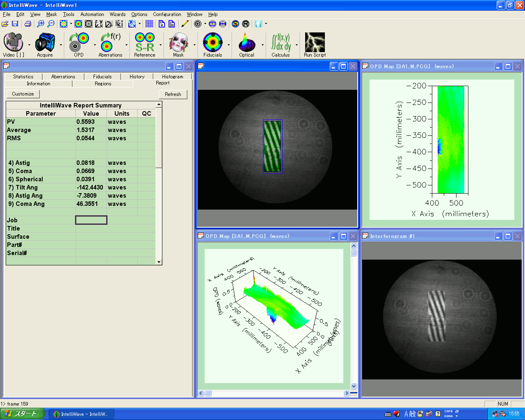Switch to the Histogram tab
Screen dimensions: 525x420
pos(173,77)
